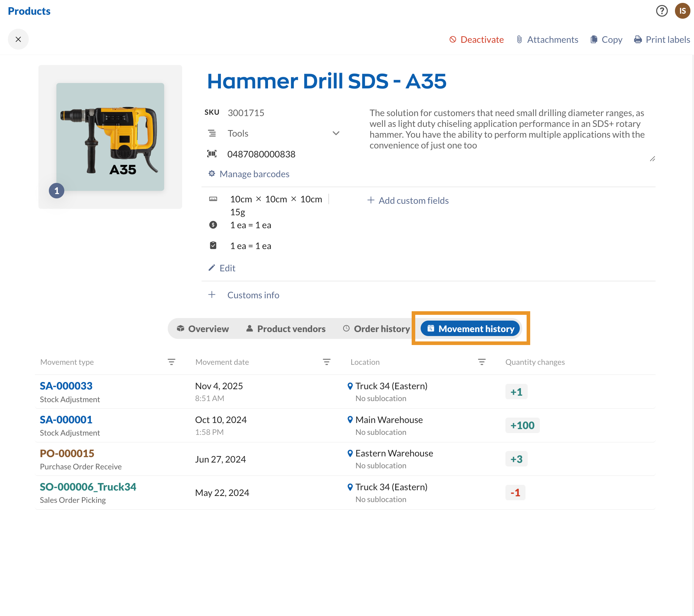Image resolution: width=694 pixels, height=616 pixels.
Task: Click the Hammer Drill product thumbnail
Action: (x=110, y=137)
